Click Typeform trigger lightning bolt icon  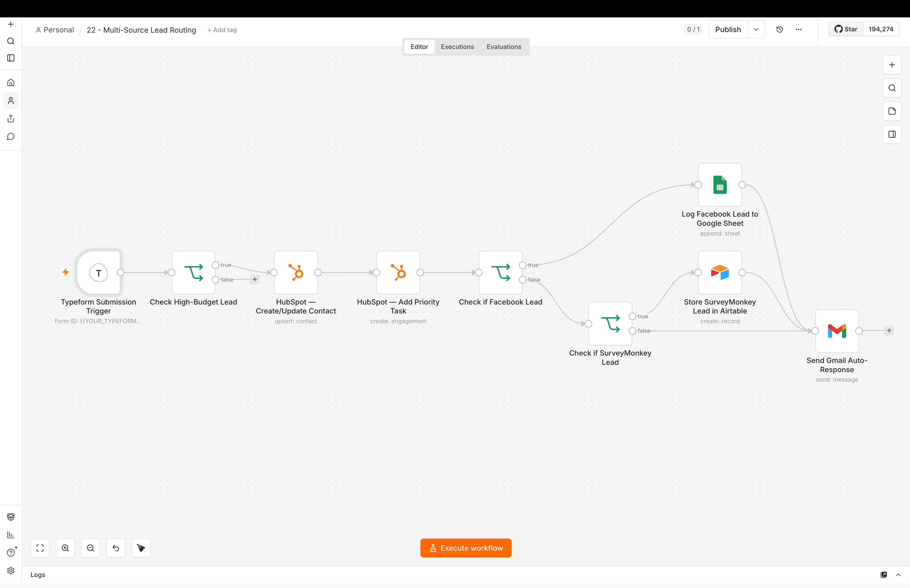66,272
